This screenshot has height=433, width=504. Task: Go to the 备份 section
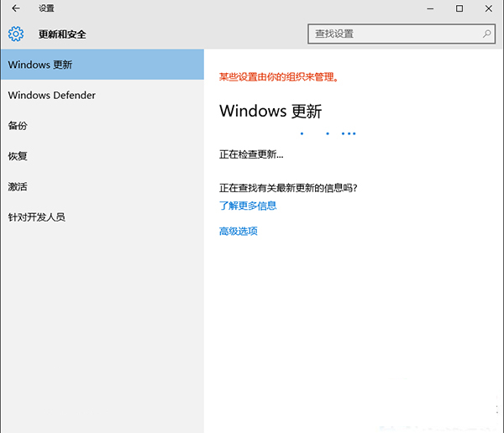point(18,126)
